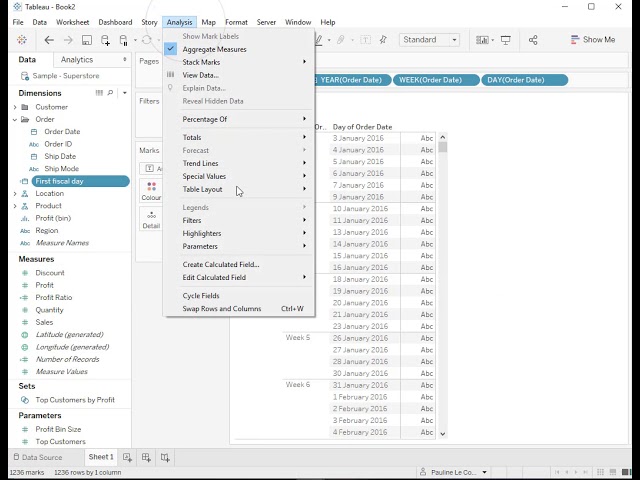Click the pin Fix Axes icon
The height and width of the screenshot is (480, 640).
tap(383, 40)
